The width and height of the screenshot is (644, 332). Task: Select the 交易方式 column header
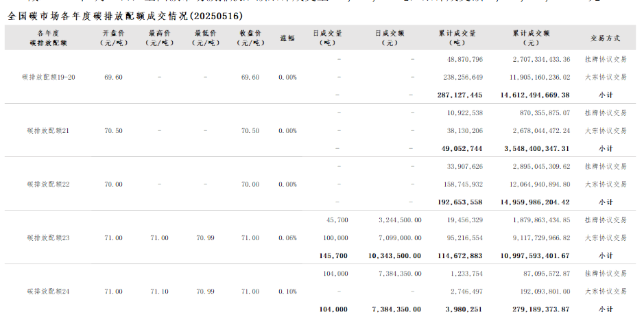coord(605,38)
